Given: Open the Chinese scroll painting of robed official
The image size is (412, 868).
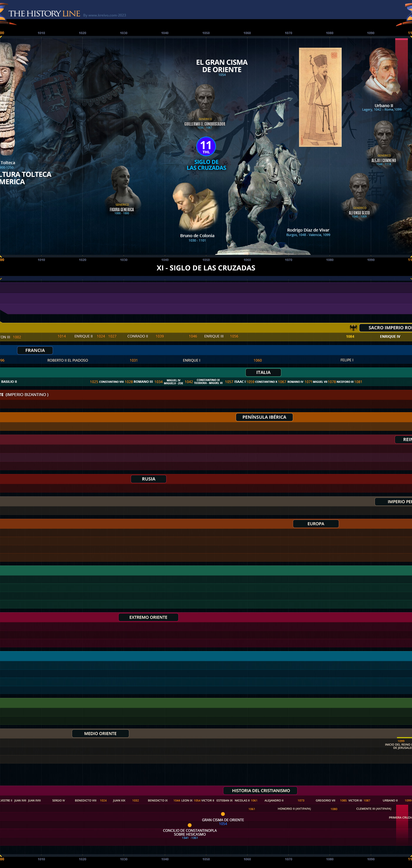Looking at the screenshot, I should point(320,97).
